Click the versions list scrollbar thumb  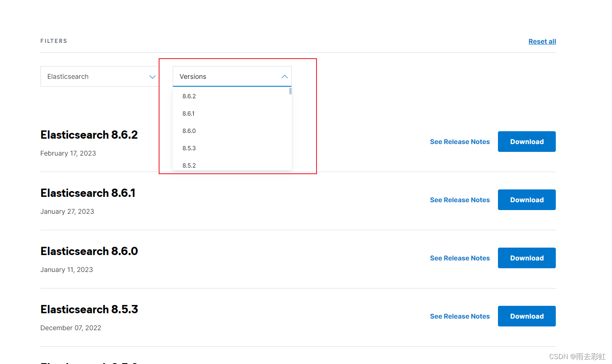(x=291, y=91)
